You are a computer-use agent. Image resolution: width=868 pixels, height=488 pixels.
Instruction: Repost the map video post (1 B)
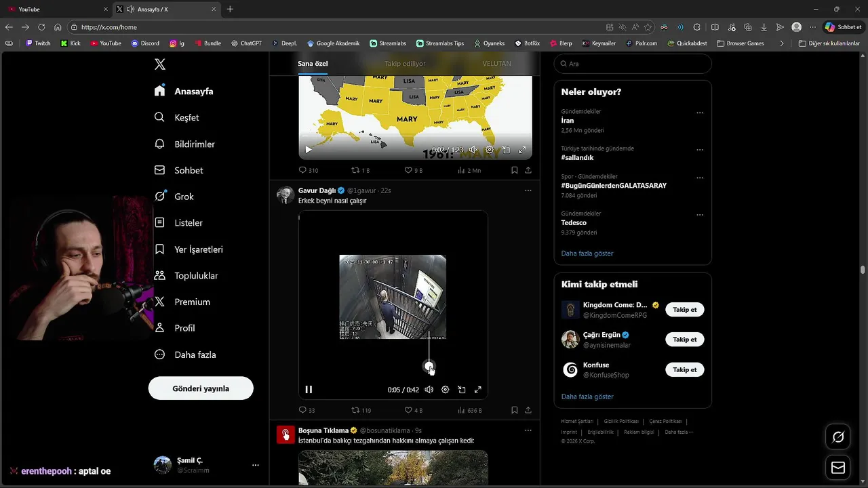361,170
